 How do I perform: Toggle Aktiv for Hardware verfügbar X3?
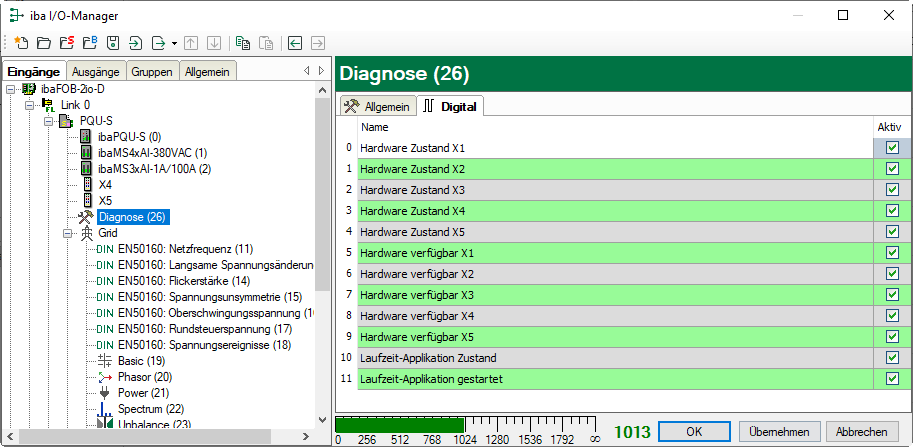(892, 295)
